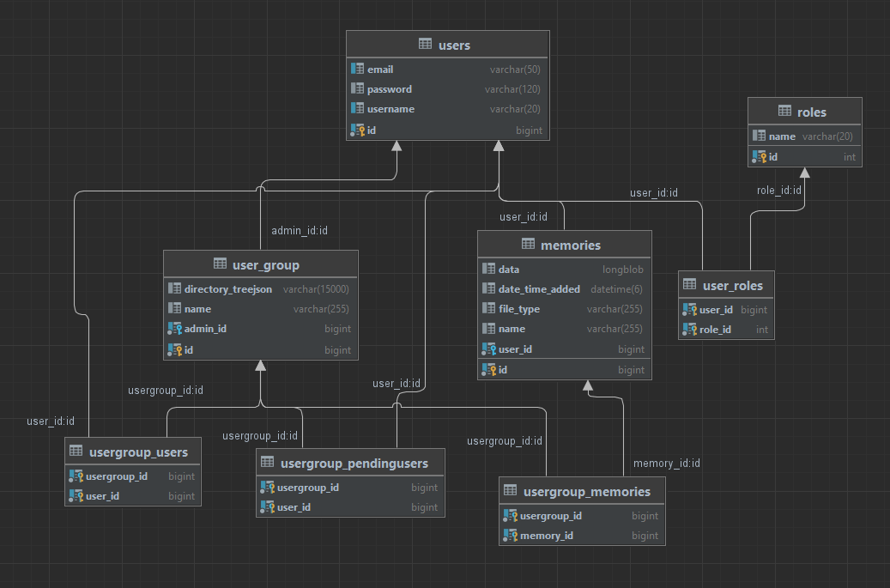Click the varchar(120) type of password

pos(512,89)
